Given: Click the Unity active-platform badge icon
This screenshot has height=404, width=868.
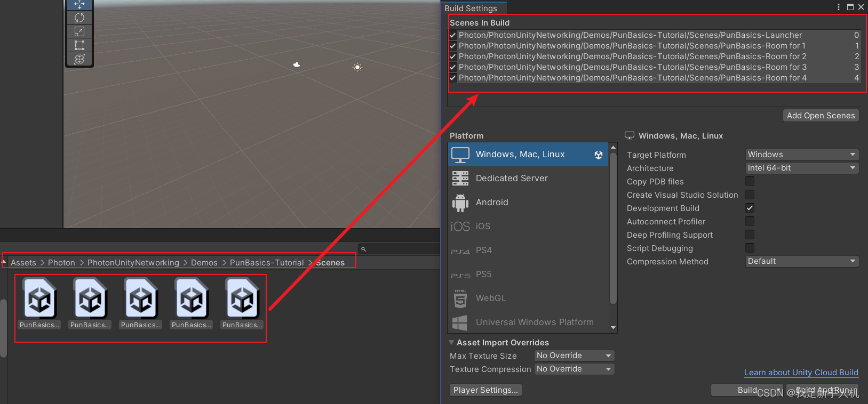Looking at the screenshot, I should pyautogui.click(x=599, y=155).
